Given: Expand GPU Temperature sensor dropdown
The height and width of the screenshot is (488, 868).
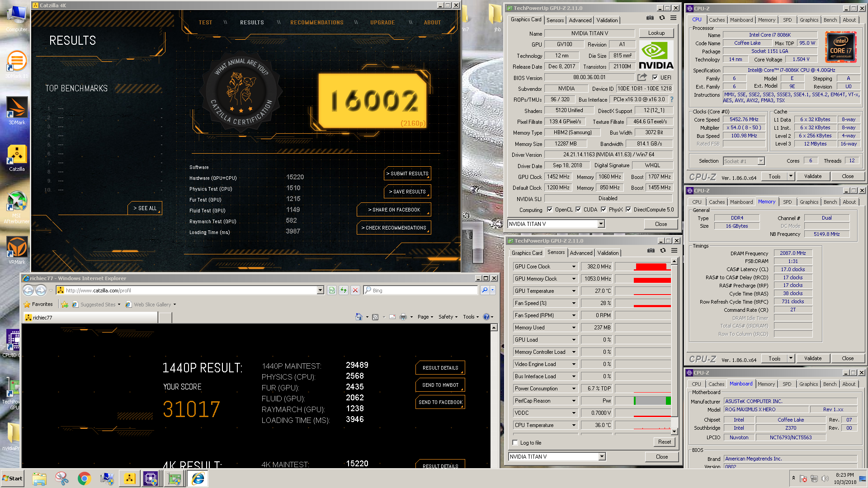Looking at the screenshot, I should pos(574,291).
